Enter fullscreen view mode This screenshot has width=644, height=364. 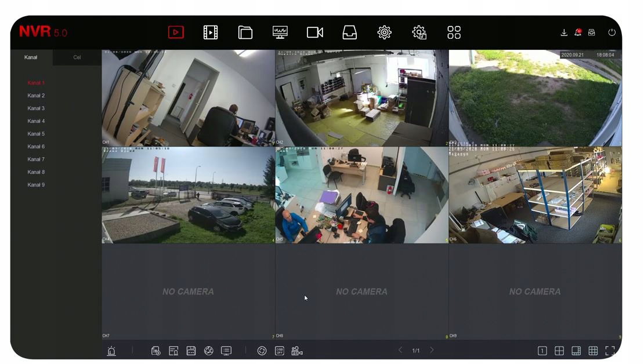tap(610, 351)
